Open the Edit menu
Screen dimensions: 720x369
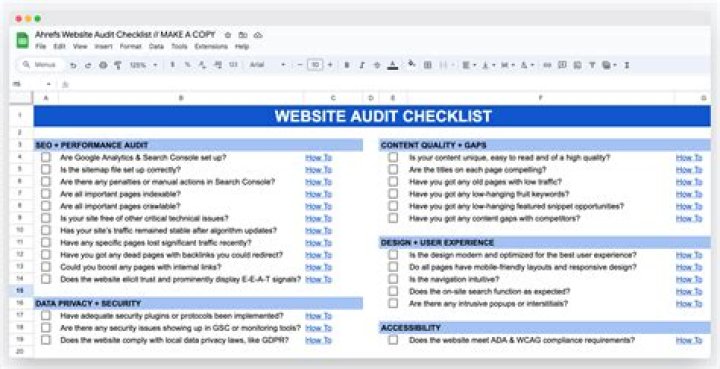(x=59, y=46)
